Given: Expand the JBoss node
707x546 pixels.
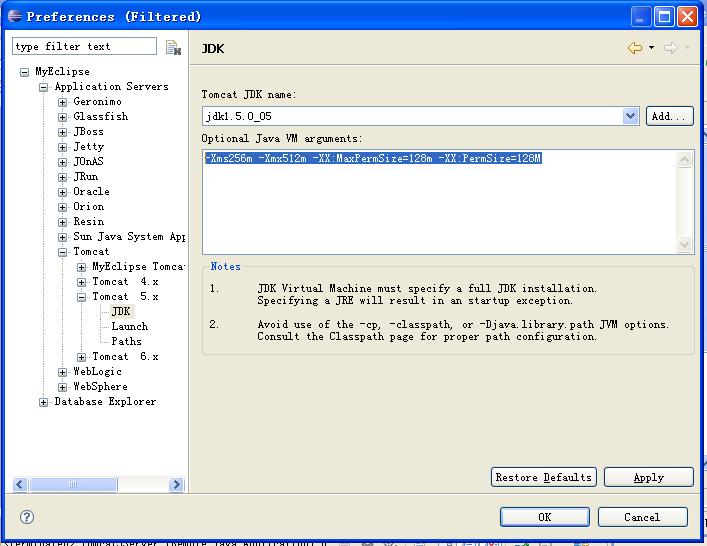Looking at the screenshot, I should 62,132.
